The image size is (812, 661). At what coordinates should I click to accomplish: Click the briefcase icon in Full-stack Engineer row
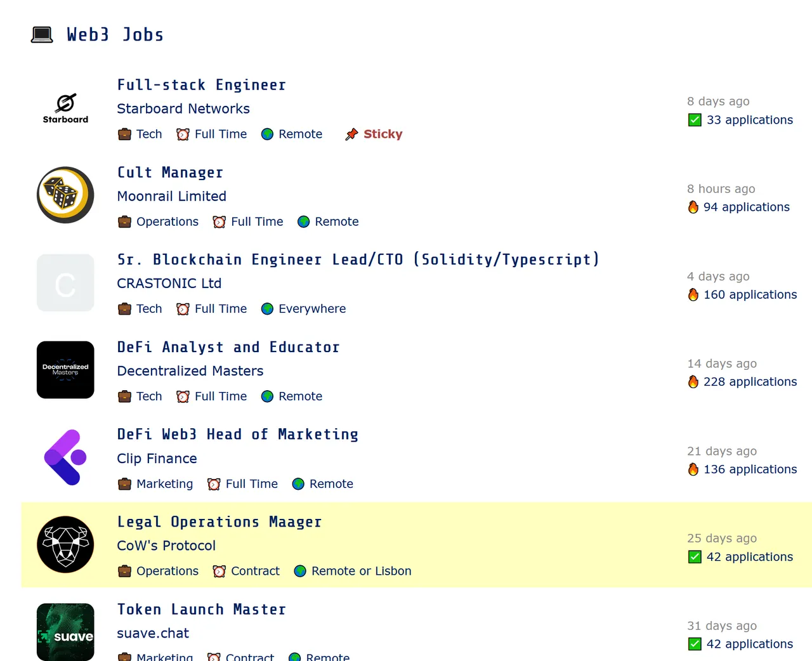point(124,134)
